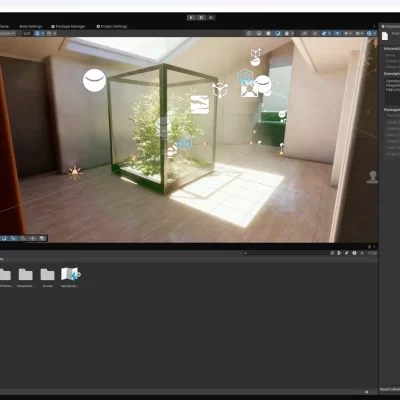Open the three-dot menu above scene view
The image size is (400, 400).
click(374, 26)
